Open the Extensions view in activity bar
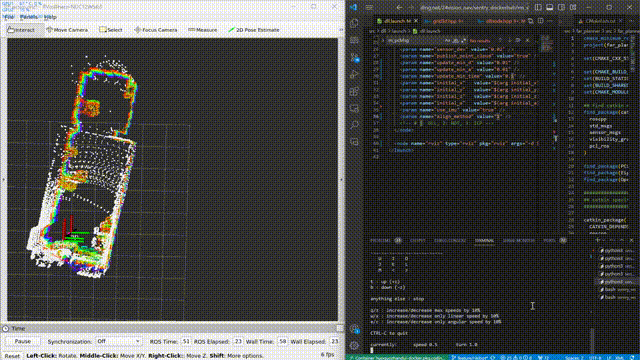Viewport: 640px width, 360px height. [x=354, y=91]
